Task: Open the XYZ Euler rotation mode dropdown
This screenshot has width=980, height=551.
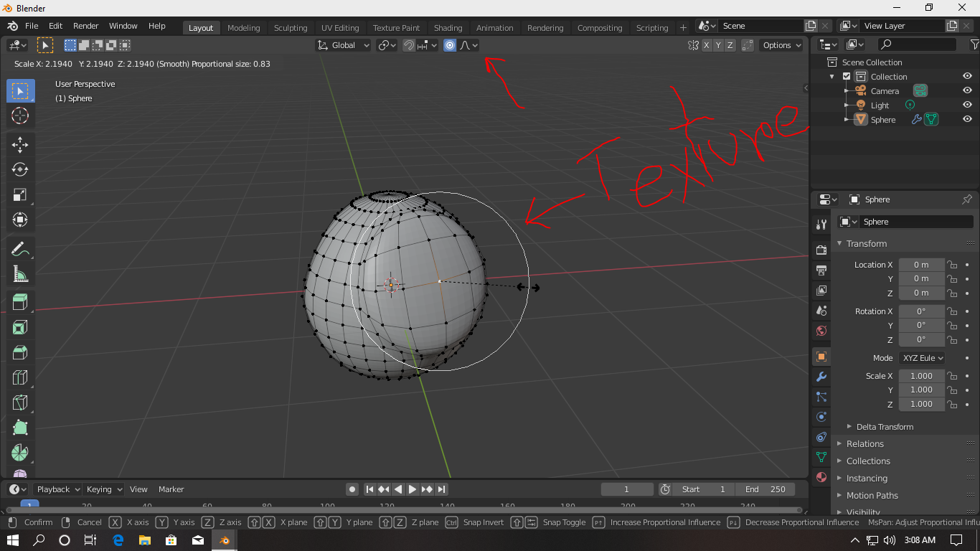Action: click(x=922, y=358)
